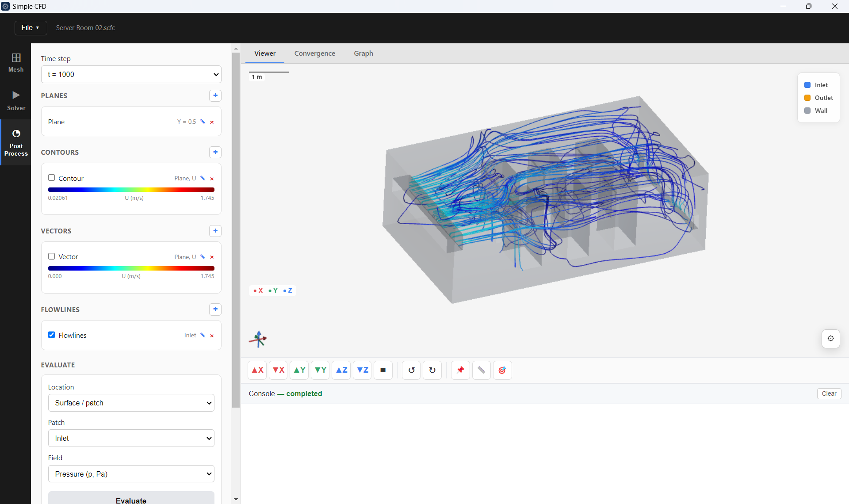Toggle X axis indicator

(258, 290)
